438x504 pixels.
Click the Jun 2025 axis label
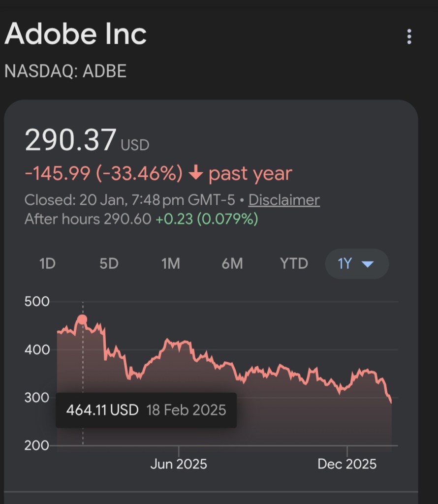[x=179, y=464]
